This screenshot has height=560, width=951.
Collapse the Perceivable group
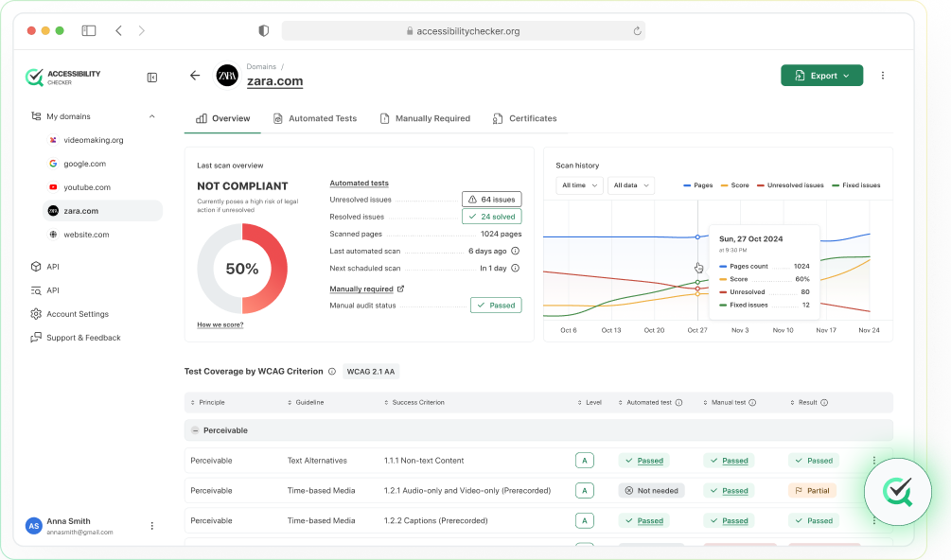click(195, 430)
